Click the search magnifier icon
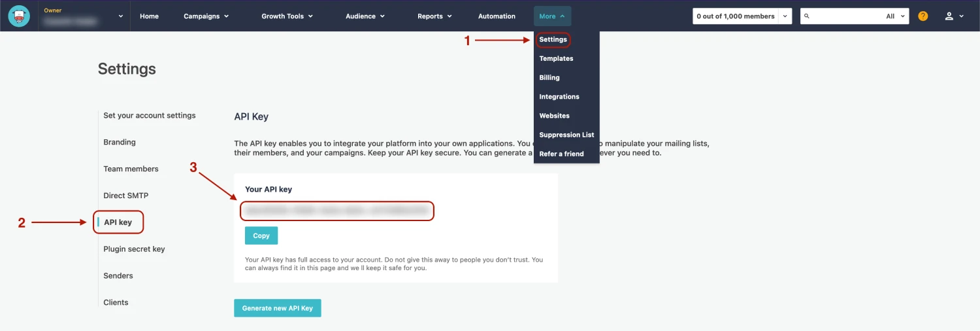980x331 pixels. coord(807,16)
